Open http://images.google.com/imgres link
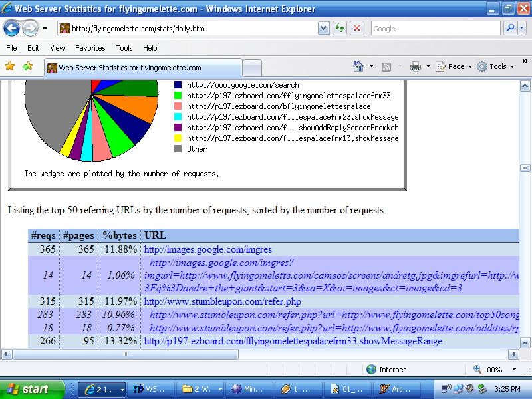 pos(208,250)
